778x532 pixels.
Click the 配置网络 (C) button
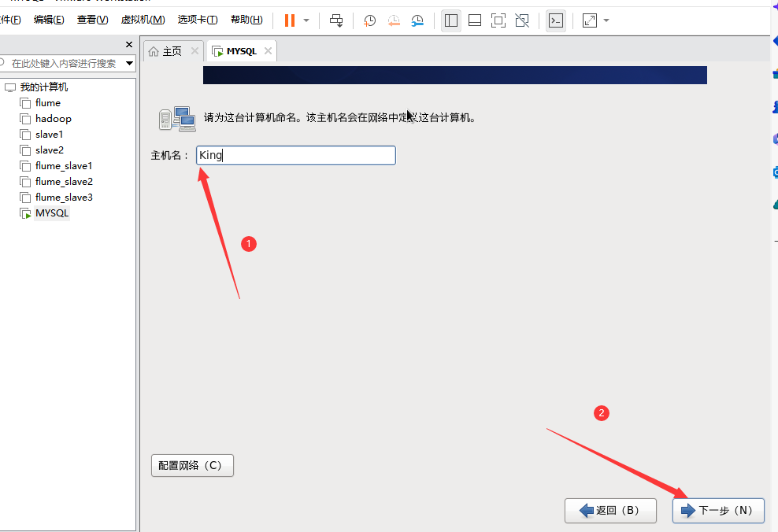coord(192,466)
